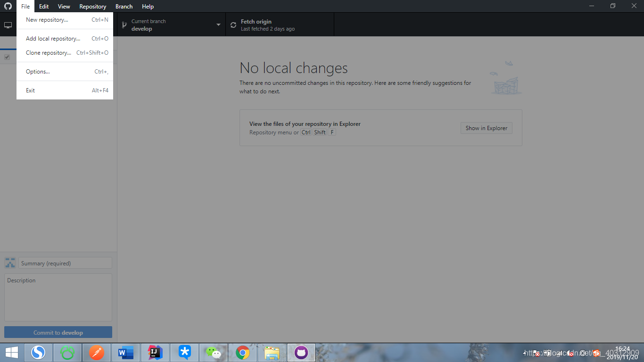Click the Last fetched 2 days ago text
644x362 pixels.
click(268, 29)
